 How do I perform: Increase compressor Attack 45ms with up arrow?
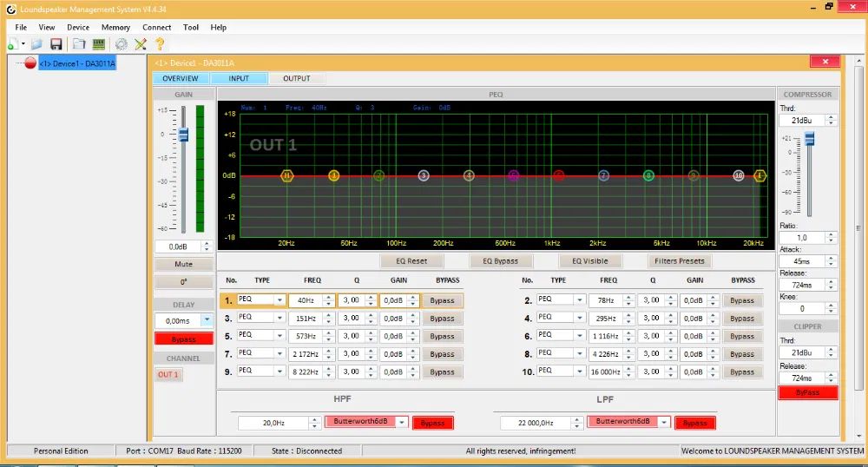pos(831,259)
